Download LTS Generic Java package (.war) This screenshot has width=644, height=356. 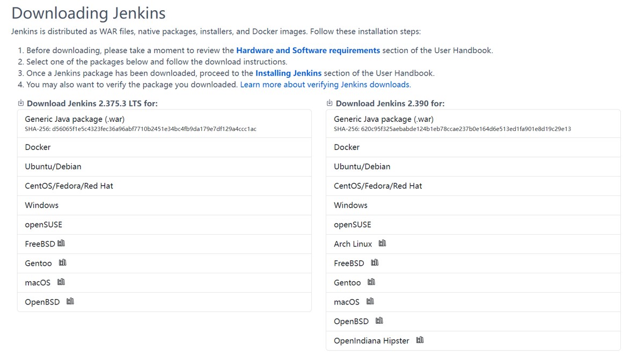pos(75,119)
